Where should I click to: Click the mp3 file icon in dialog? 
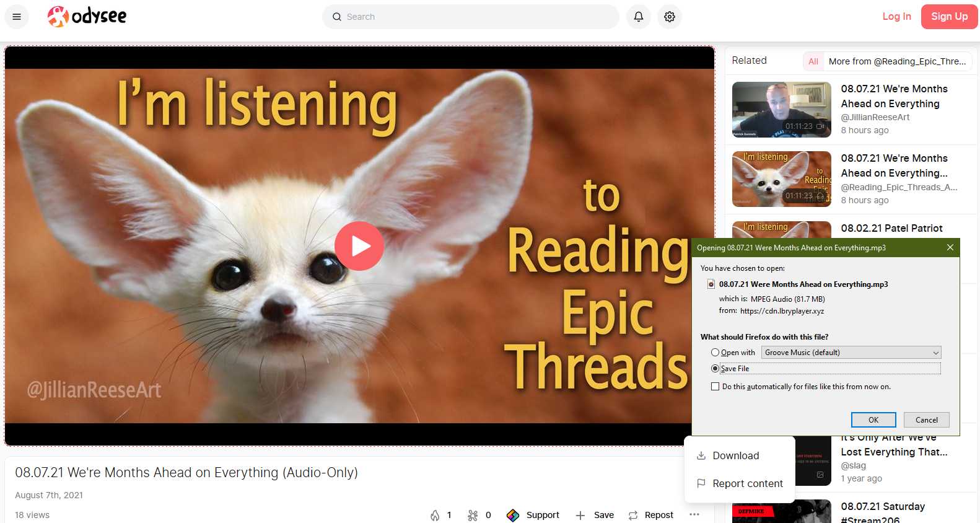tap(711, 284)
